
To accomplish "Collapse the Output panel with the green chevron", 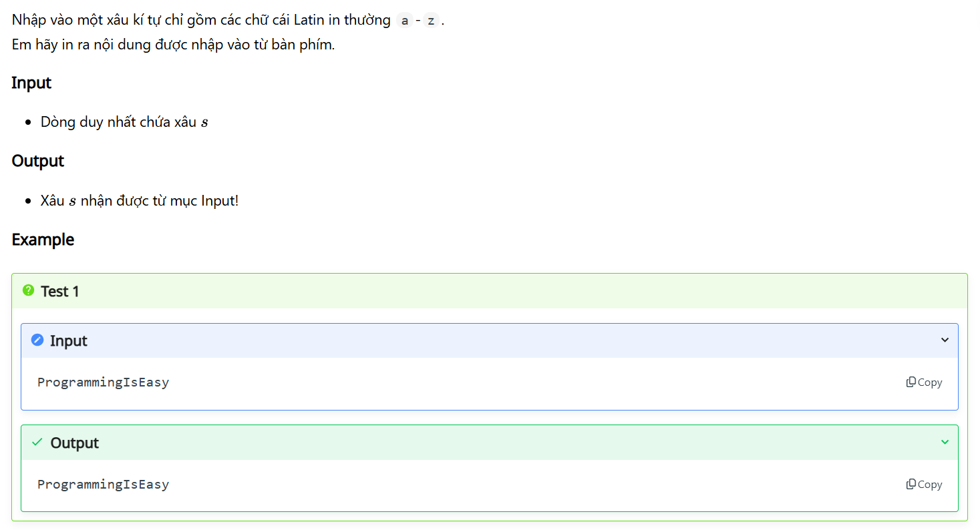I will pyautogui.click(x=945, y=442).
